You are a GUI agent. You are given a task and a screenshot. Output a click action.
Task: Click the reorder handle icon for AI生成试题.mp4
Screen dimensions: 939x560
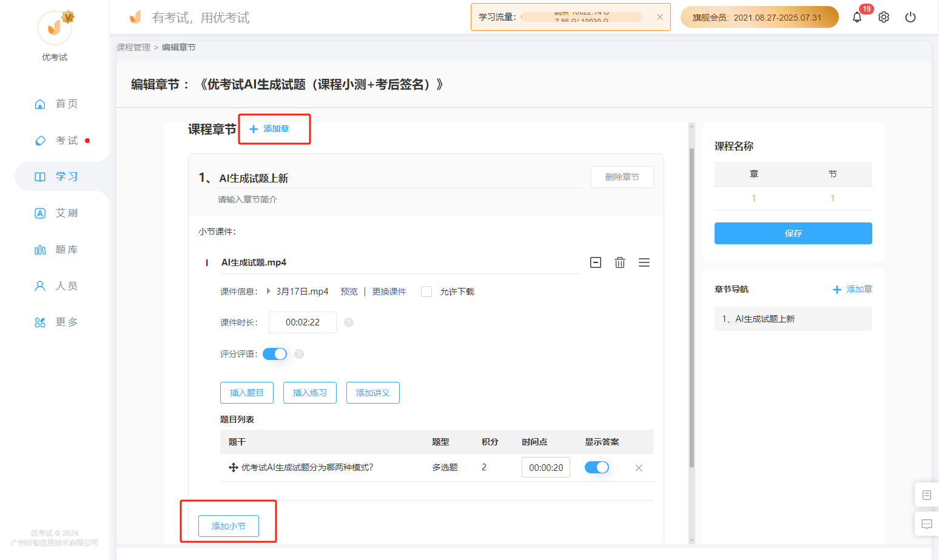[644, 262]
